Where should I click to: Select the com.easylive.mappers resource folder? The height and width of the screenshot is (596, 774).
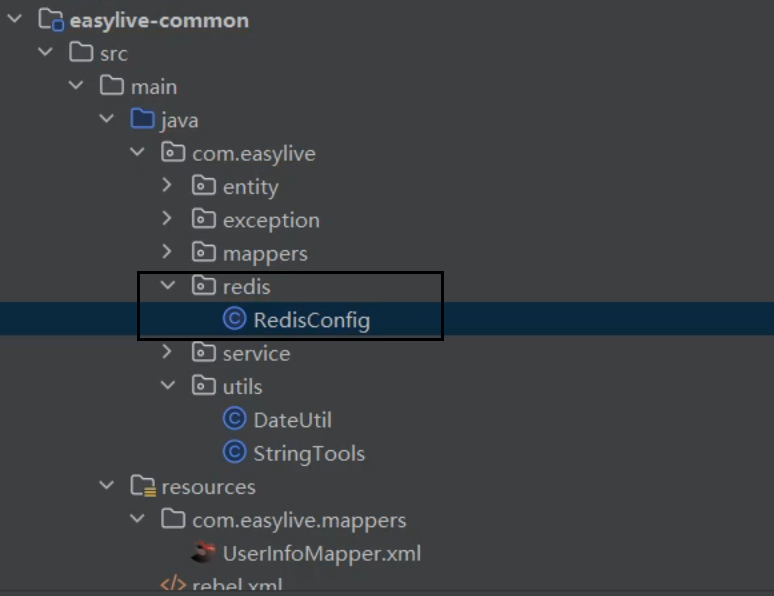pos(299,520)
